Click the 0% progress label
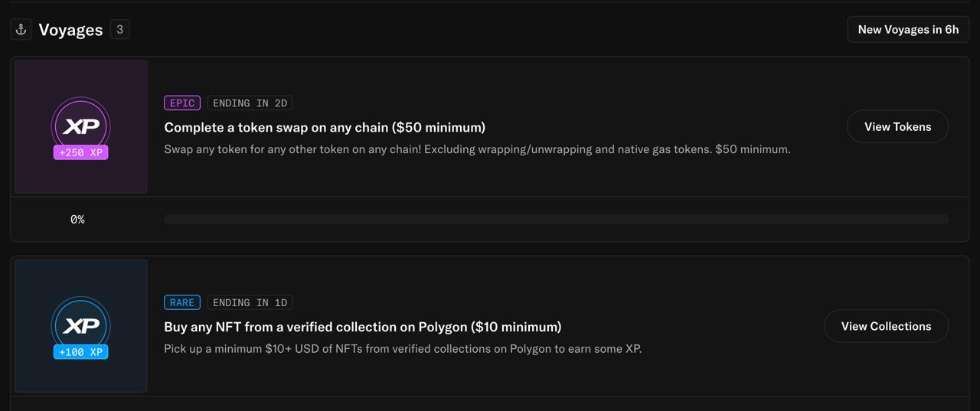Image resolution: width=980 pixels, height=411 pixels. [77, 219]
